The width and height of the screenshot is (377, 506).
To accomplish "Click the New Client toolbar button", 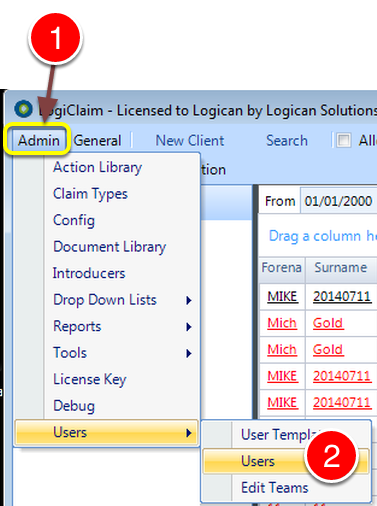I will [x=190, y=140].
